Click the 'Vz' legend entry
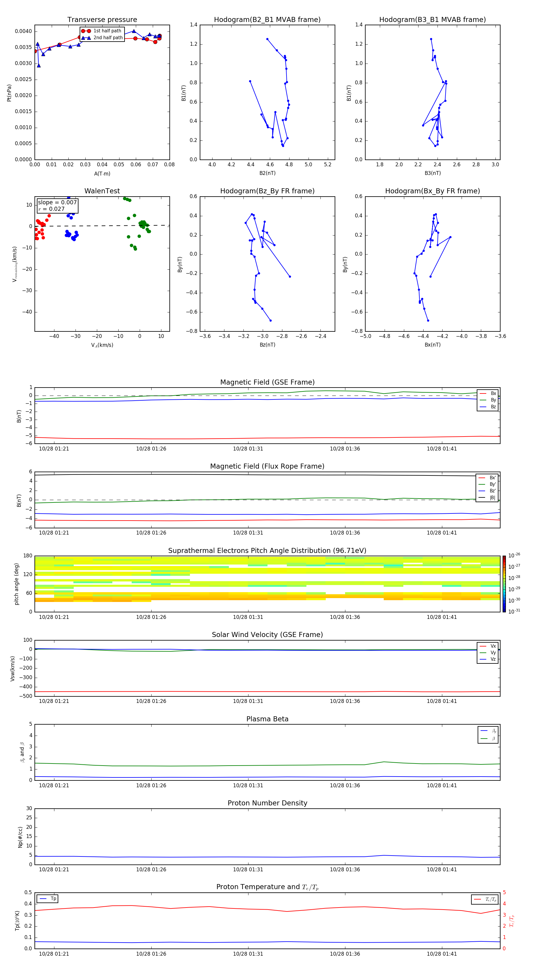Image resolution: width=535 pixels, height=980 pixels. pos(488,659)
